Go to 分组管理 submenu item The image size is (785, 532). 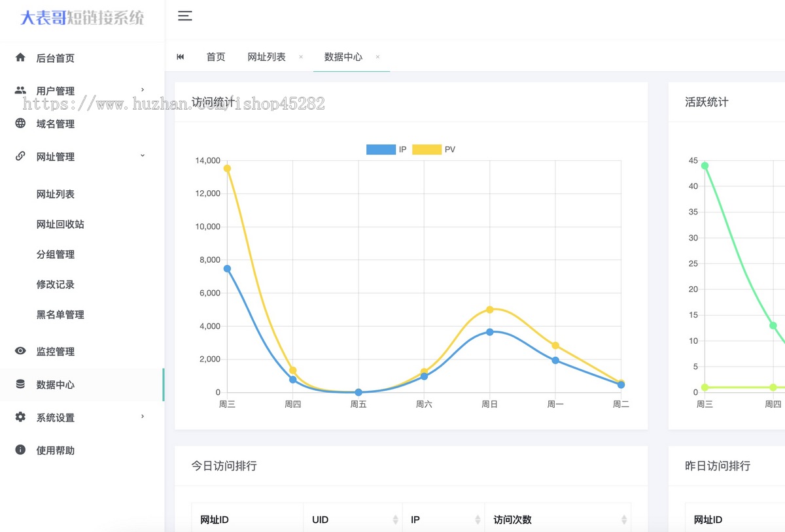(56, 254)
